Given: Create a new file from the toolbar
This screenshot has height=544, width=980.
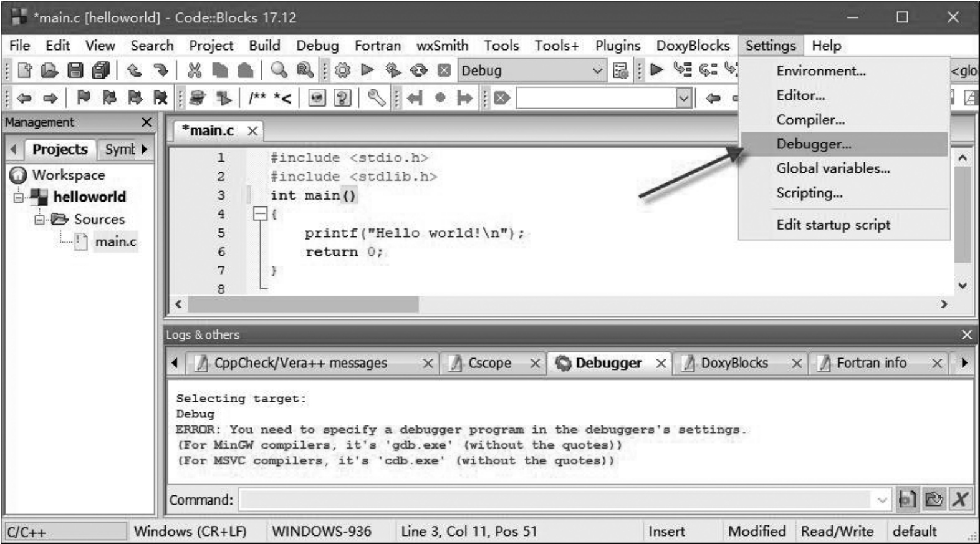Looking at the screenshot, I should (x=25, y=70).
